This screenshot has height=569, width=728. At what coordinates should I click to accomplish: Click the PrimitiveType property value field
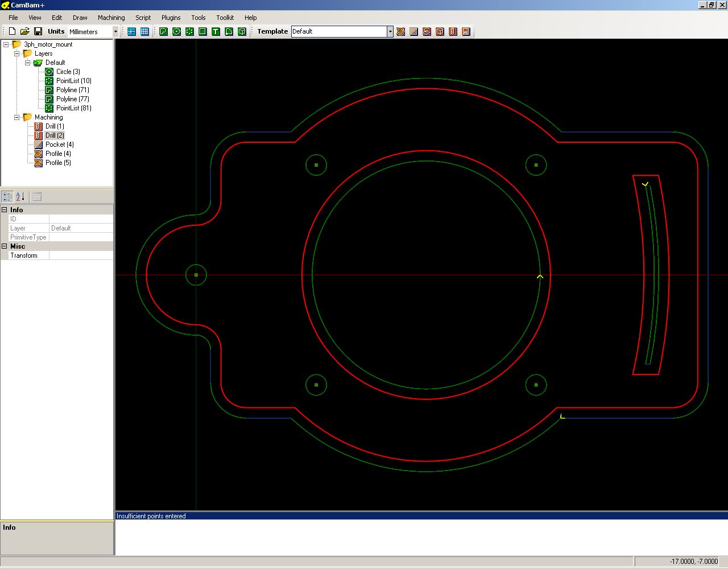point(81,237)
